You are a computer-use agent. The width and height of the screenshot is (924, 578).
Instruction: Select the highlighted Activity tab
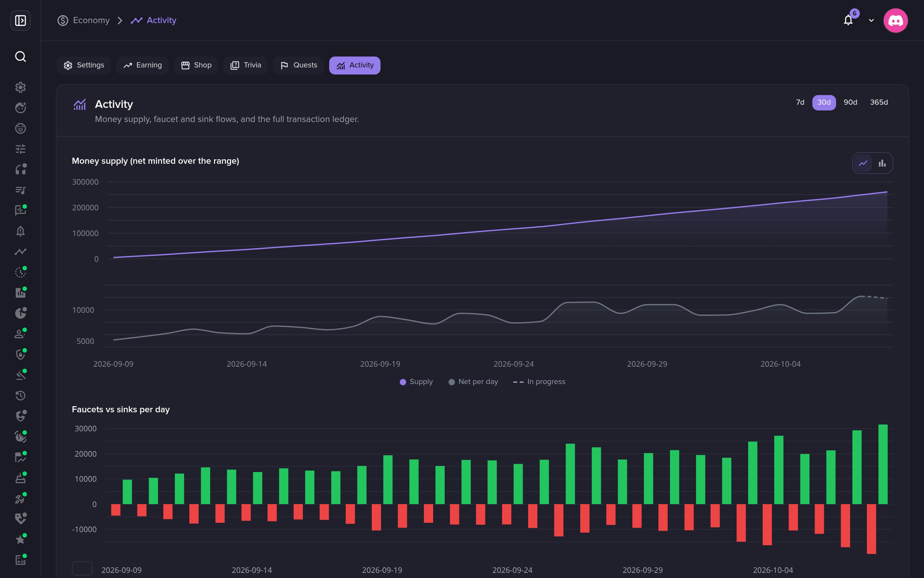click(x=355, y=65)
